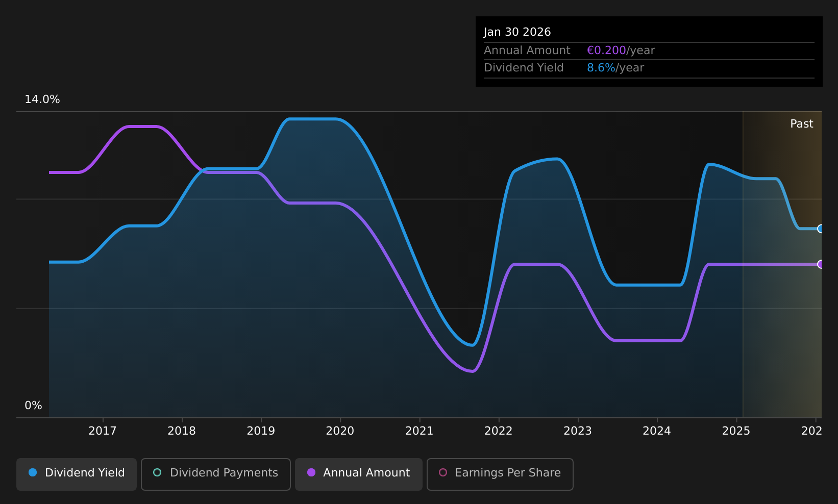Click the 2018 x-axis label
Image resolution: width=838 pixels, height=504 pixels.
click(x=182, y=431)
